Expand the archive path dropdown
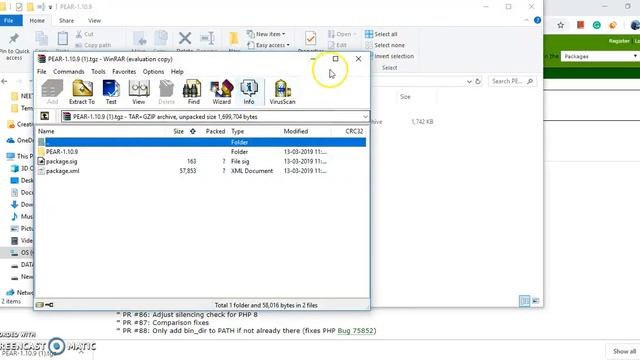The height and width of the screenshot is (360, 640). point(365,117)
